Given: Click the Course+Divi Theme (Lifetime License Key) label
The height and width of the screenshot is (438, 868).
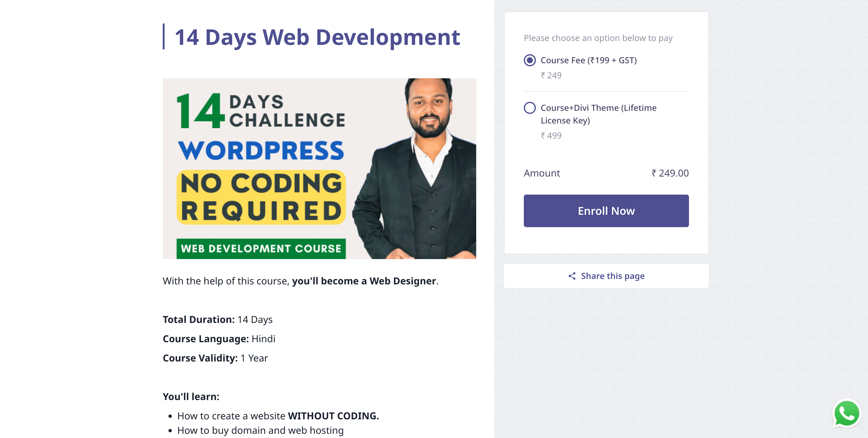Looking at the screenshot, I should coord(599,114).
